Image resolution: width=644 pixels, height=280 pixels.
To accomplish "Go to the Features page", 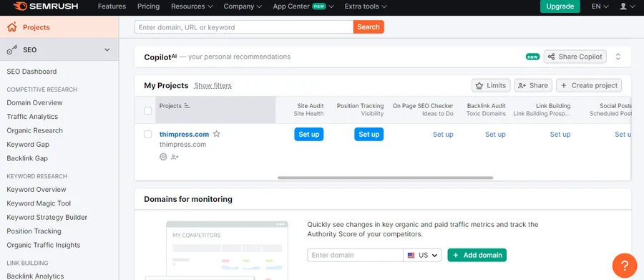I will coord(112,6).
